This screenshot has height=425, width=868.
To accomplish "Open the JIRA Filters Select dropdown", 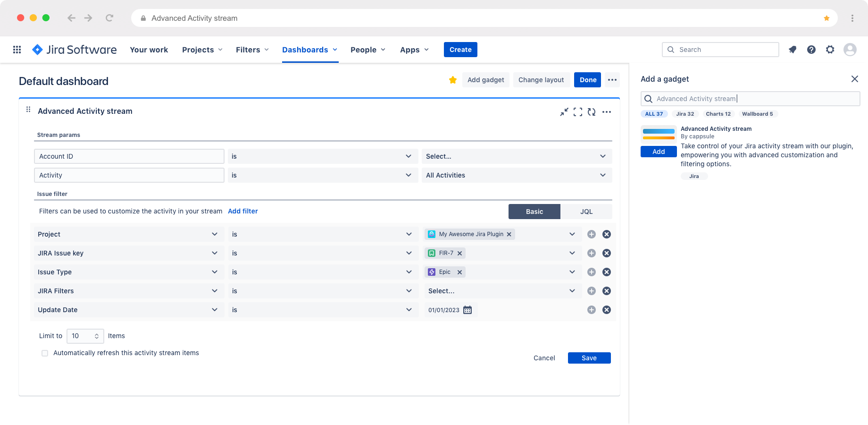I will [501, 291].
